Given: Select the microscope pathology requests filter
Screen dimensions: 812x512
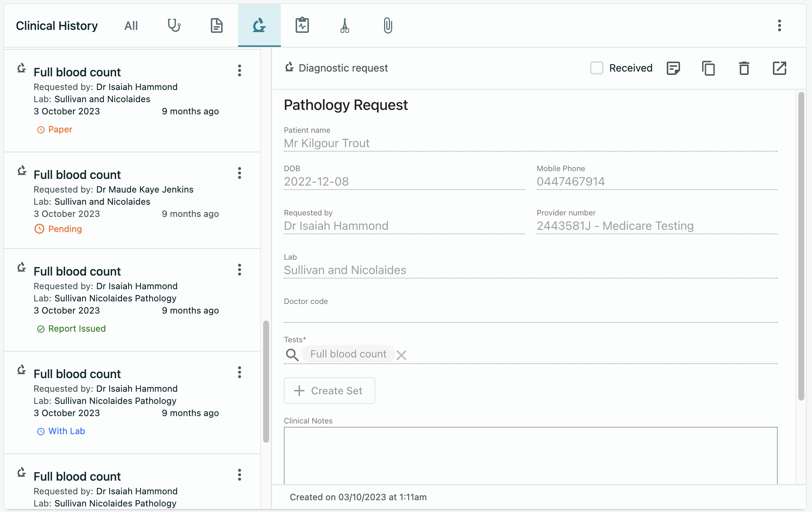Looking at the screenshot, I should pos(259,25).
